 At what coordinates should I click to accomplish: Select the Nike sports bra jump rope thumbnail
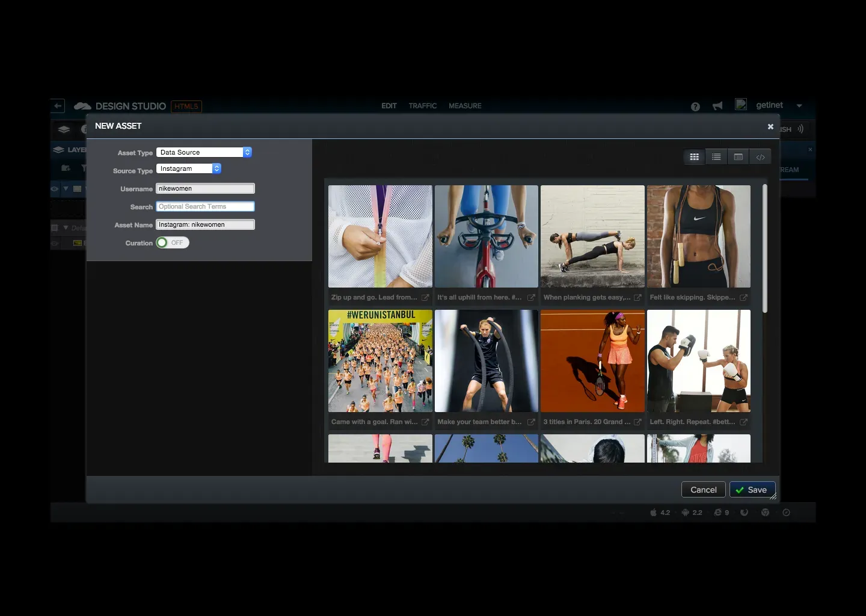[x=699, y=236]
